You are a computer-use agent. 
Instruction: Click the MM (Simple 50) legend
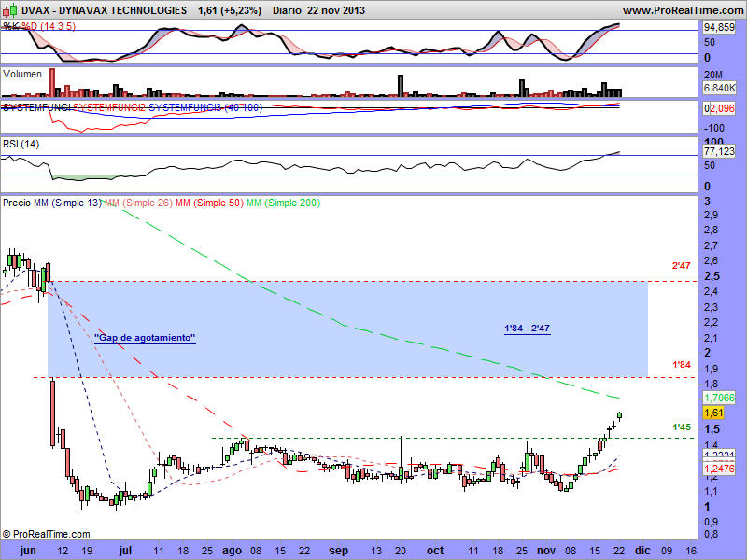209,203
